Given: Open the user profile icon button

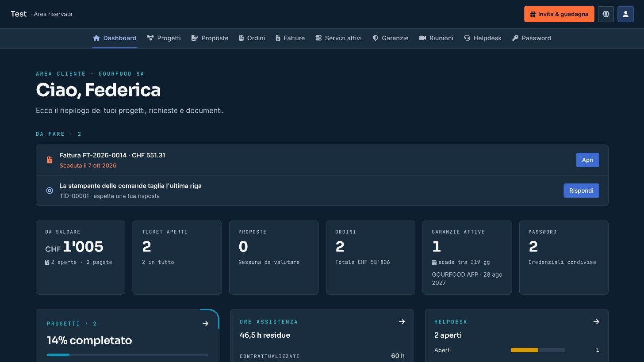Looking at the screenshot, I should click(x=626, y=14).
